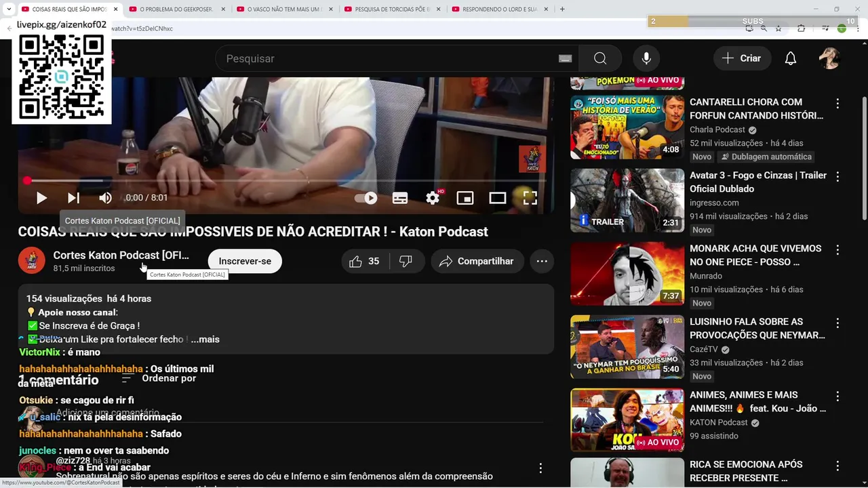The height and width of the screenshot is (488, 868).
Task: Click the Avatar 3 - Fogo e Cinzas title
Action: (758, 182)
